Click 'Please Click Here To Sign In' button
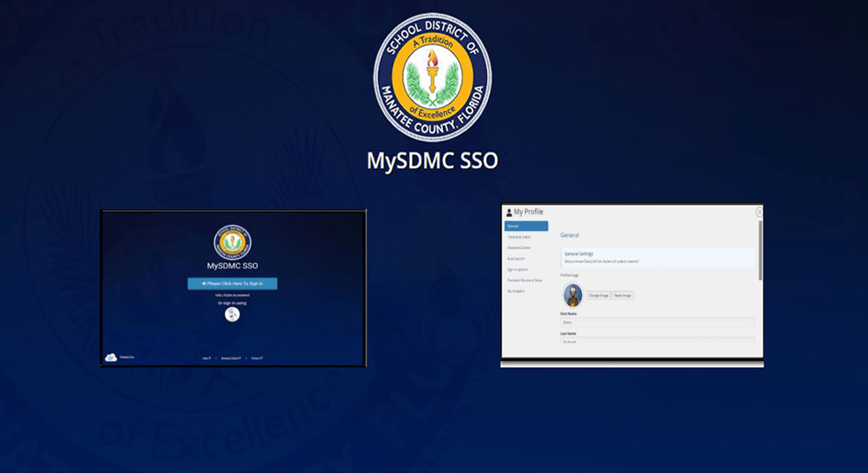This screenshot has height=473, width=868. coord(232,283)
